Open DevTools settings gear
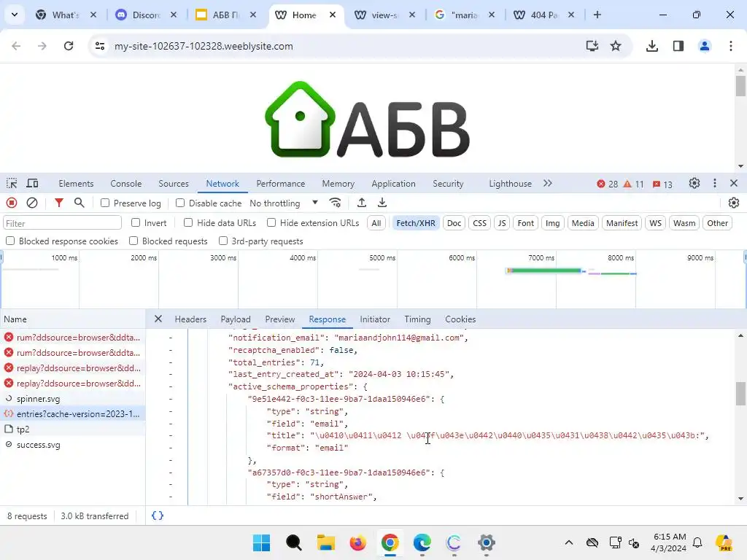747x560 pixels. click(694, 183)
